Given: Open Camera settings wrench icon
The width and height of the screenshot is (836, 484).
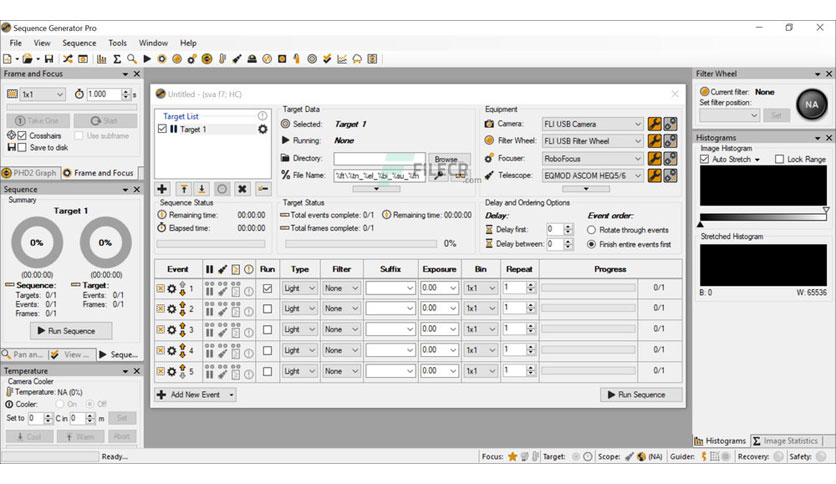Looking at the screenshot, I should tap(654, 124).
